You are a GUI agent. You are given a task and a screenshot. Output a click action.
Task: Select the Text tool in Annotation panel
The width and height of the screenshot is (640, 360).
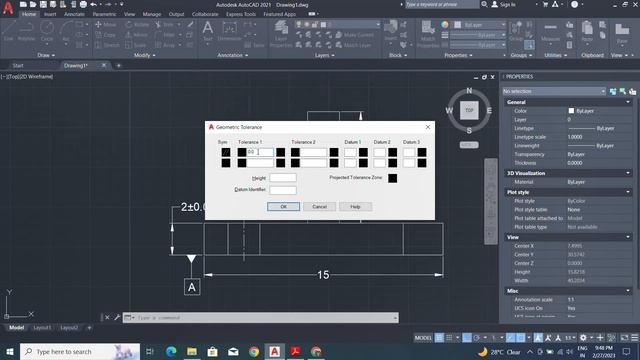[x=207, y=31]
